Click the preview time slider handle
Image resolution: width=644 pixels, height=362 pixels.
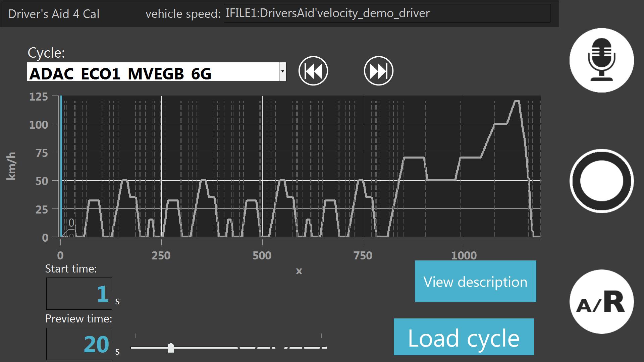click(x=171, y=348)
